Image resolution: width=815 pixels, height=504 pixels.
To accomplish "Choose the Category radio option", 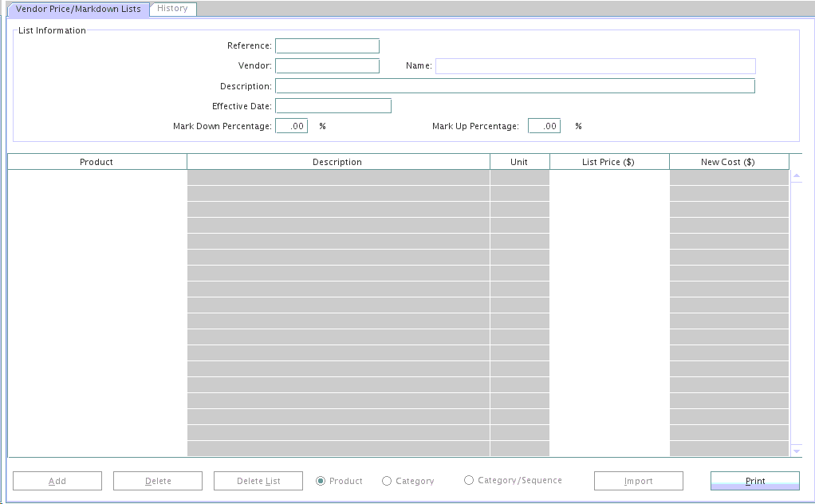I will 387,481.
